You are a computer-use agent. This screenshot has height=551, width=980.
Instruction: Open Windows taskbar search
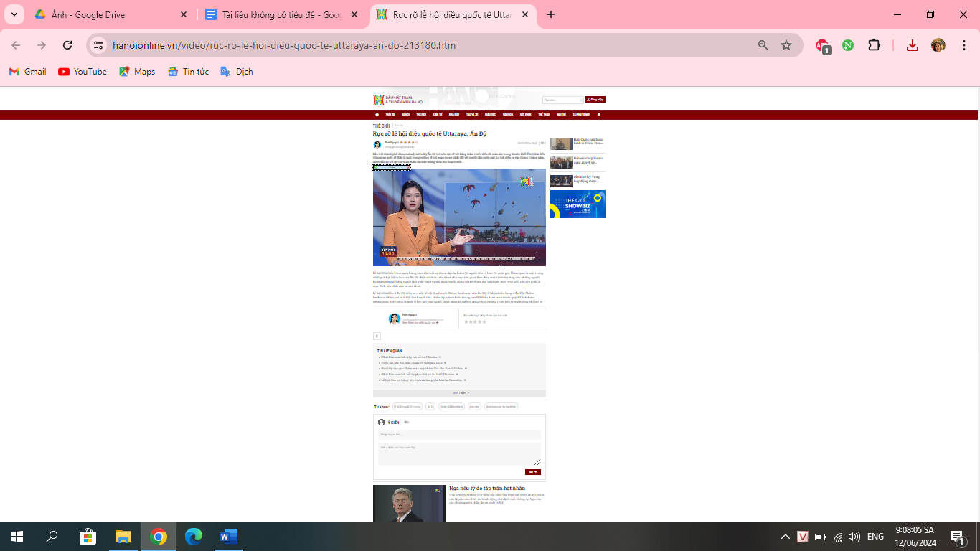click(x=52, y=537)
